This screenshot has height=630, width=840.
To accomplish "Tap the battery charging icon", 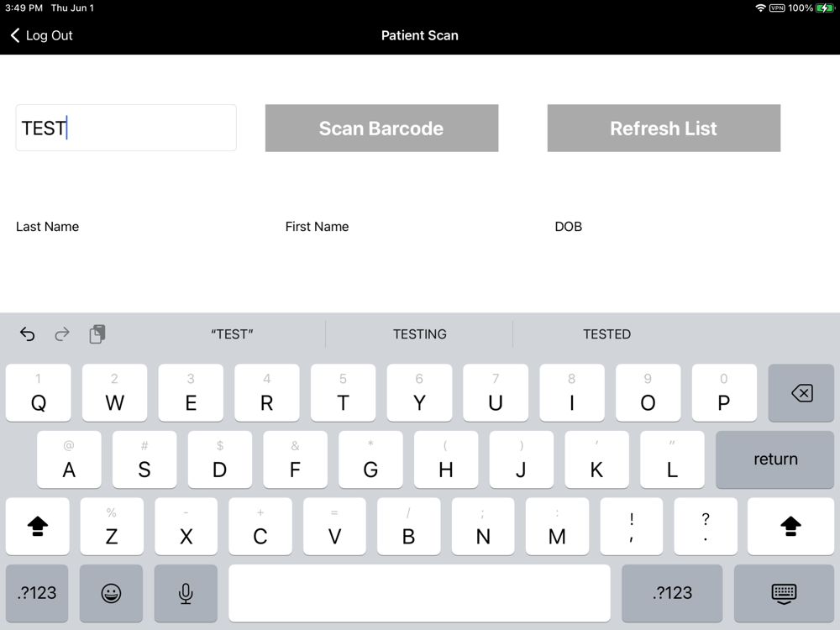I will pos(825,8).
